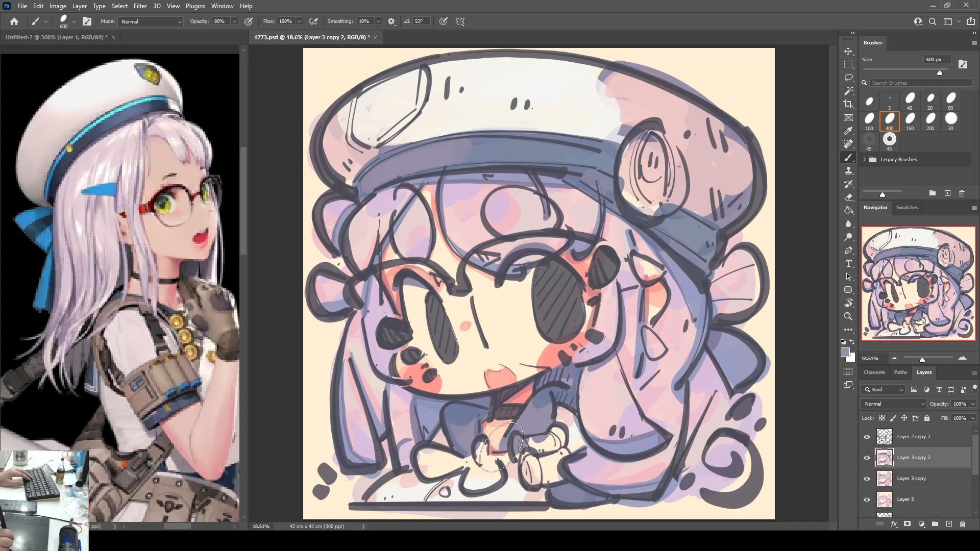Click the share icon at top right
This screenshot has height=551, width=980.
[x=971, y=21]
